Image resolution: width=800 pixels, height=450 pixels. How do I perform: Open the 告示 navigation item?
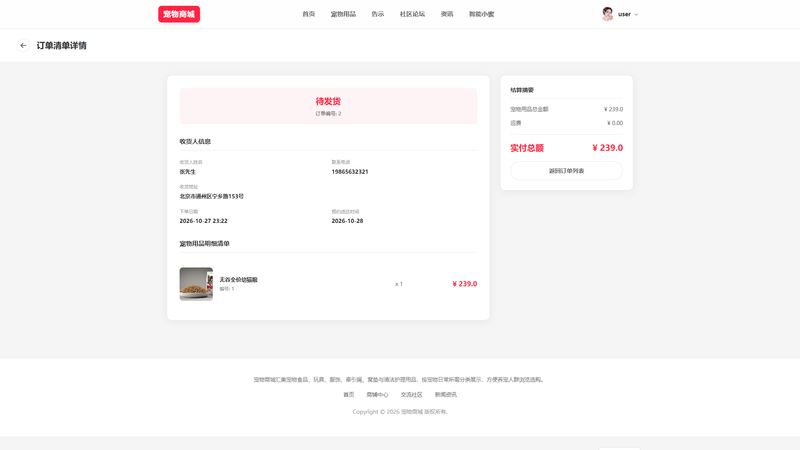tap(378, 14)
